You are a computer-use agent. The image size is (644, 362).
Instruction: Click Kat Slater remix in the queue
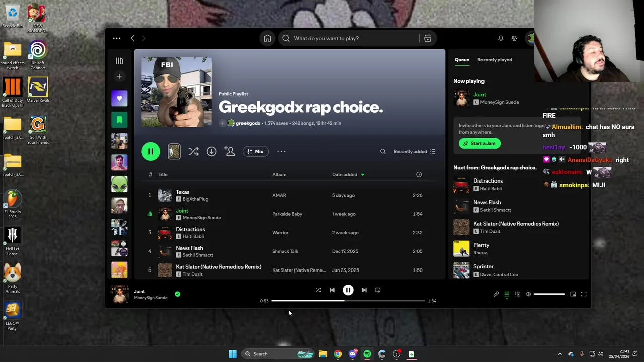pos(516,224)
